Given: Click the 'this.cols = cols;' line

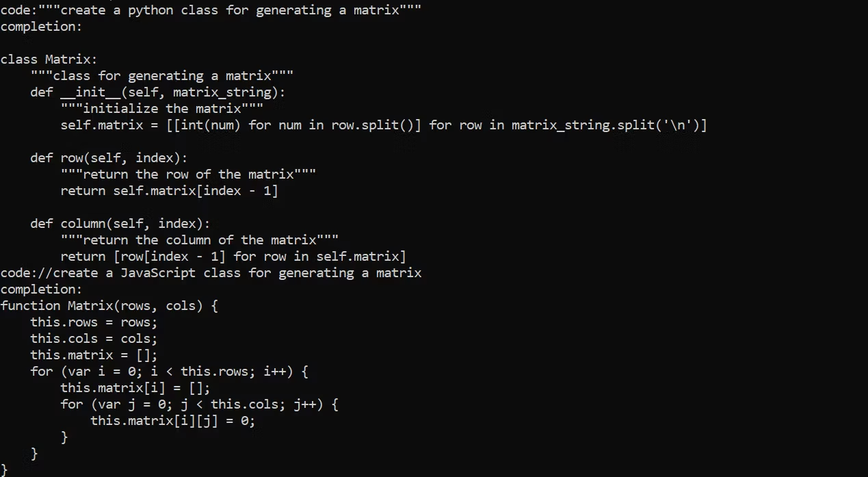Looking at the screenshot, I should 94,339.
